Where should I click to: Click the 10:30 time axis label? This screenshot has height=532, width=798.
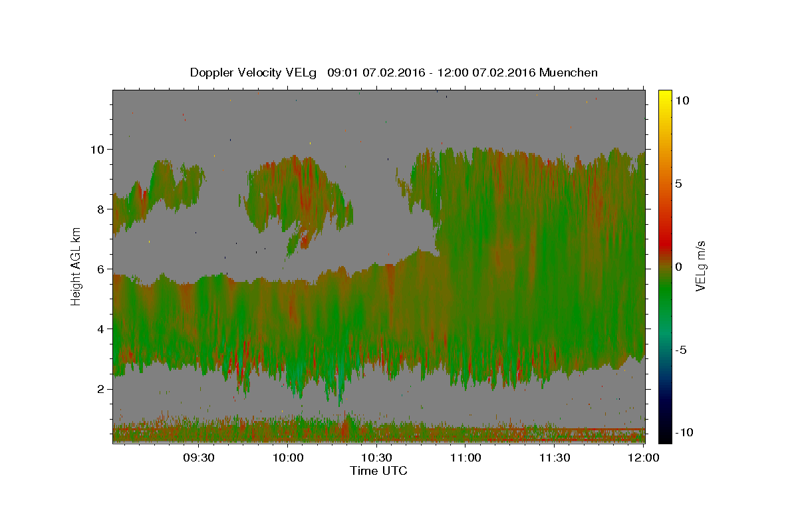(376, 458)
